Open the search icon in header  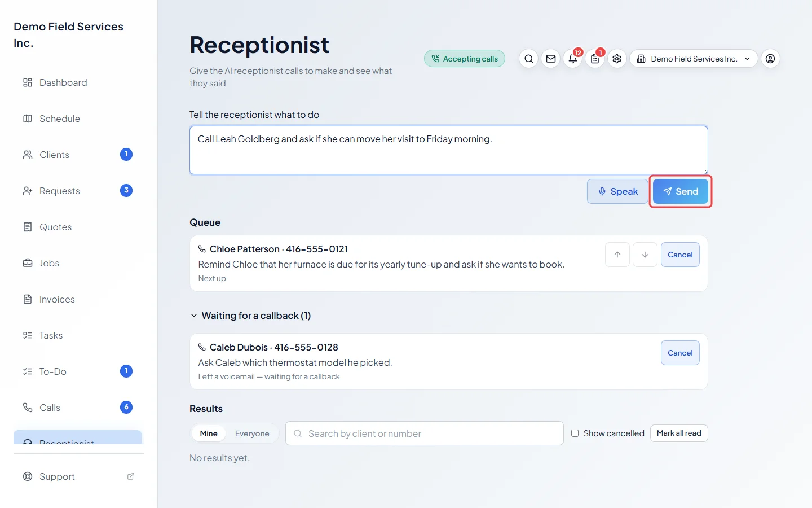[x=528, y=59]
